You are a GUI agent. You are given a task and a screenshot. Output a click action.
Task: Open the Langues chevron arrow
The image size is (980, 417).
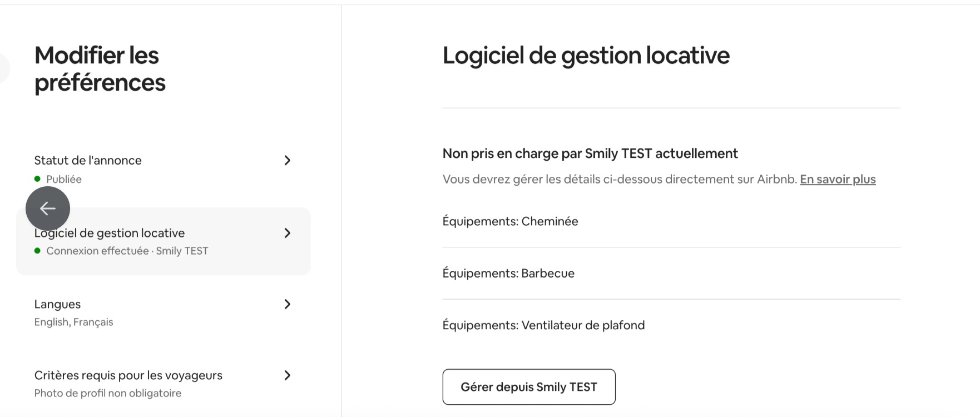287,304
